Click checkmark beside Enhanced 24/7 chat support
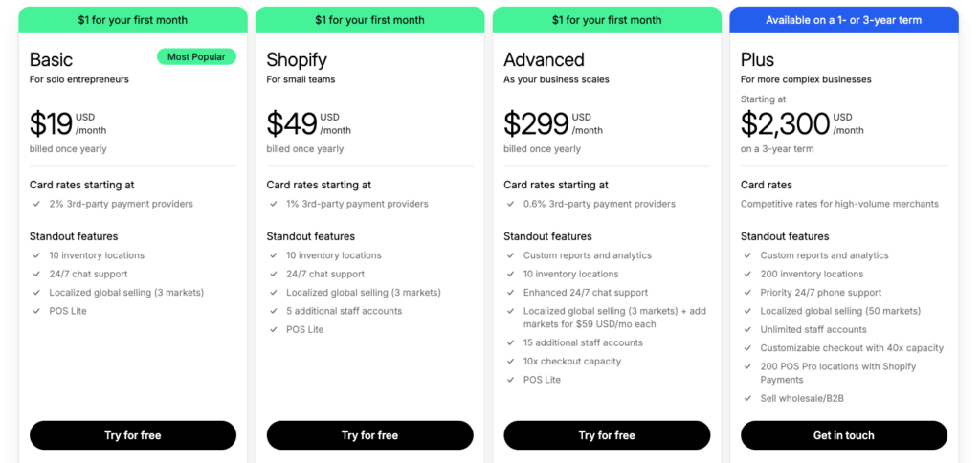The image size is (980, 463). click(x=511, y=293)
